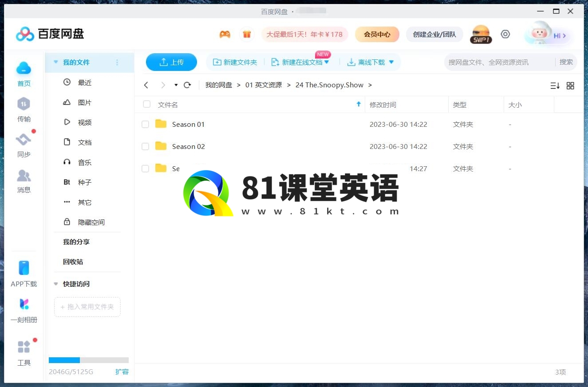This screenshot has width=588, height=387.
Task: Open navigation history dropdown arrow
Action: click(x=176, y=85)
